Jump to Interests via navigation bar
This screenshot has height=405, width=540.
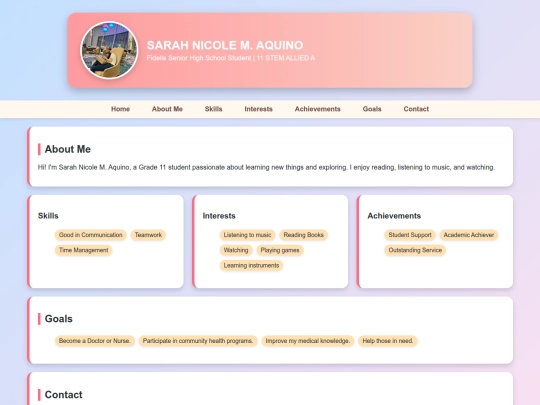coord(258,109)
